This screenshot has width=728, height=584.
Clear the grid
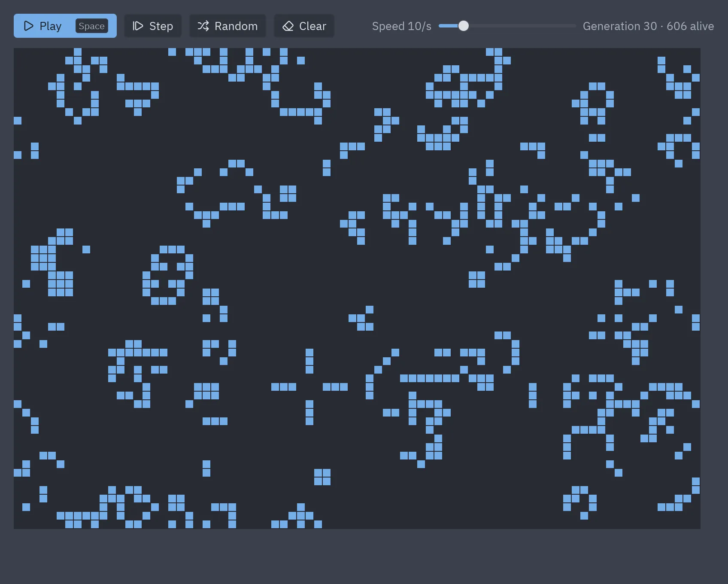point(304,26)
